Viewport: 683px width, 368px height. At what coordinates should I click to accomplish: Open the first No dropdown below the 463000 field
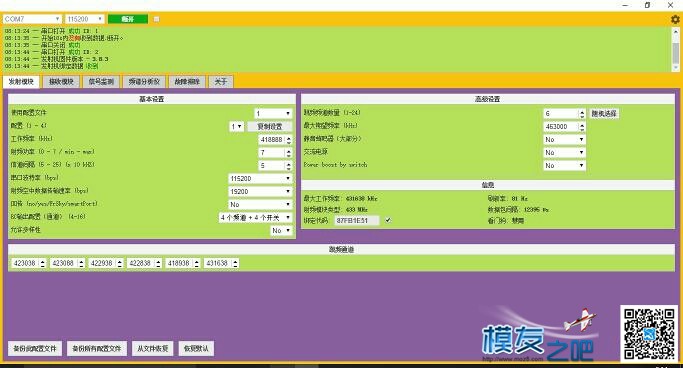pyautogui.click(x=564, y=139)
